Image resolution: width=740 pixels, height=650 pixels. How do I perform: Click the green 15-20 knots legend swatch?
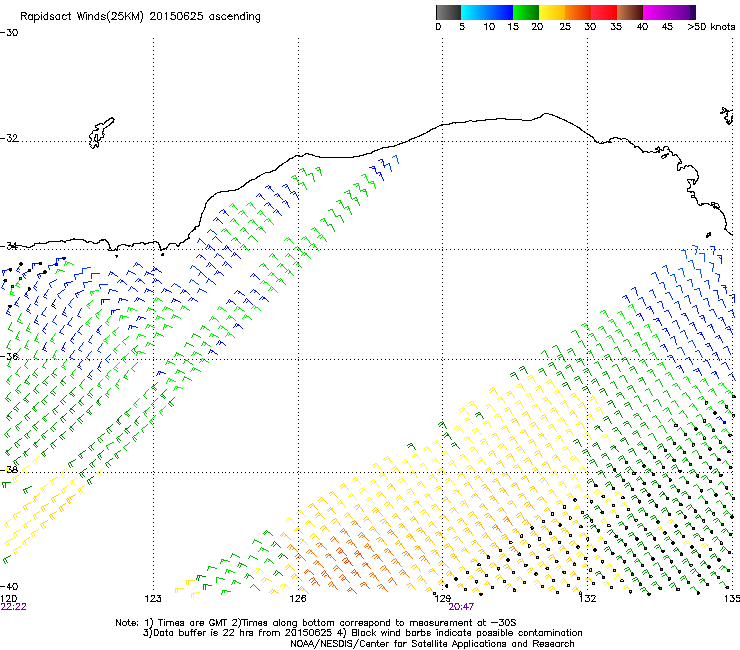click(526, 12)
